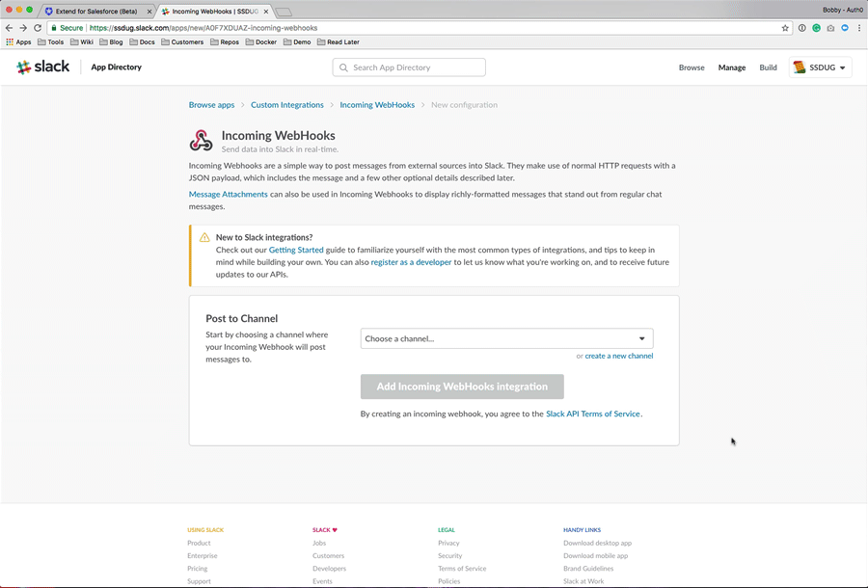Open the Demo bookmark folder
Screen dimensions: 868x588
click(297, 42)
